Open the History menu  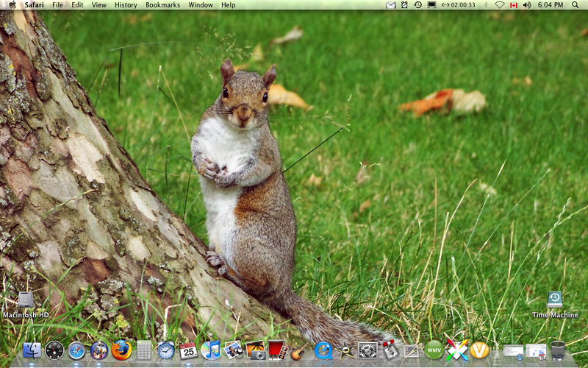(x=126, y=5)
